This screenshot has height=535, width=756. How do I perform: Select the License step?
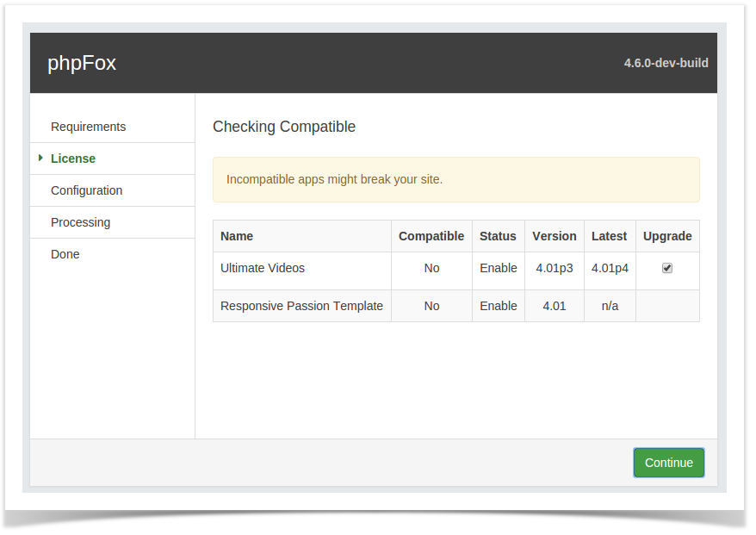tap(73, 159)
